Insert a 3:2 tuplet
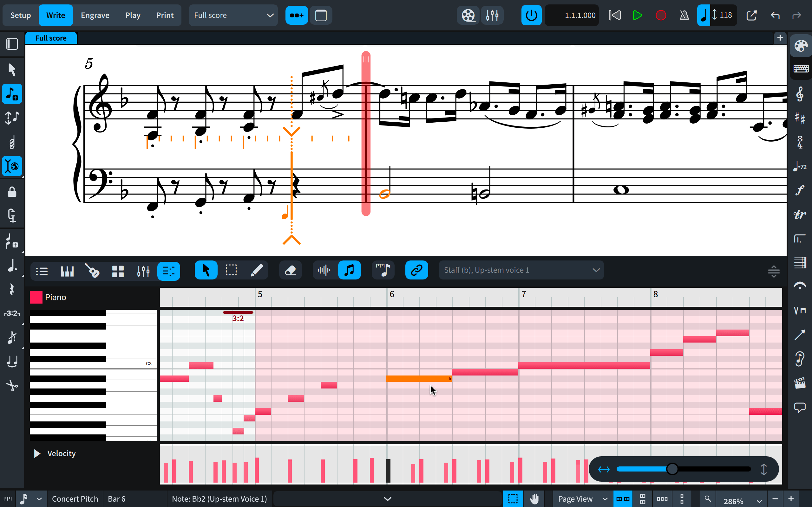The image size is (812, 507). coord(12,313)
